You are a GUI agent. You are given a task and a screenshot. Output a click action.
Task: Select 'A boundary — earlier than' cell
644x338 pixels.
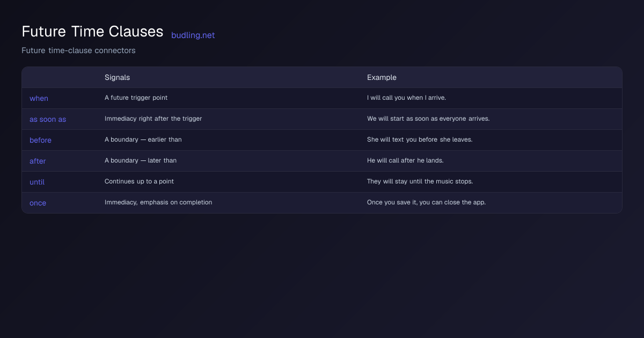(143, 139)
